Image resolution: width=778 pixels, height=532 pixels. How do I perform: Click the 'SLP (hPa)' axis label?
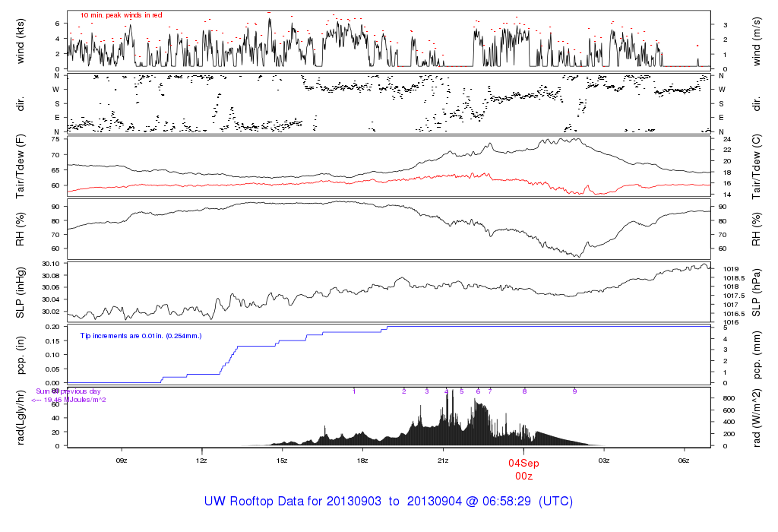[756, 293]
